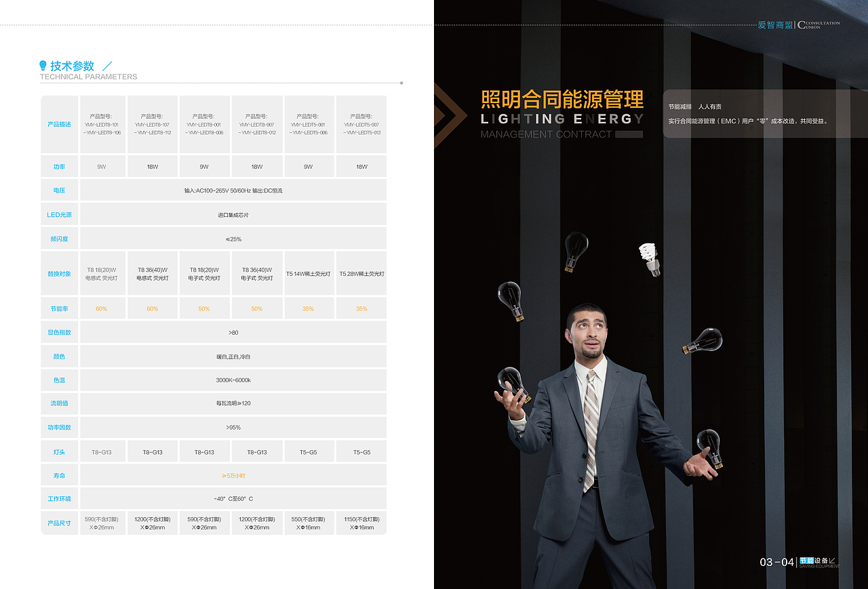This screenshot has width=868, height=589.
Task: Click the 实行合同能源管理（EMC）sentence
Action: pyautogui.click(x=748, y=121)
